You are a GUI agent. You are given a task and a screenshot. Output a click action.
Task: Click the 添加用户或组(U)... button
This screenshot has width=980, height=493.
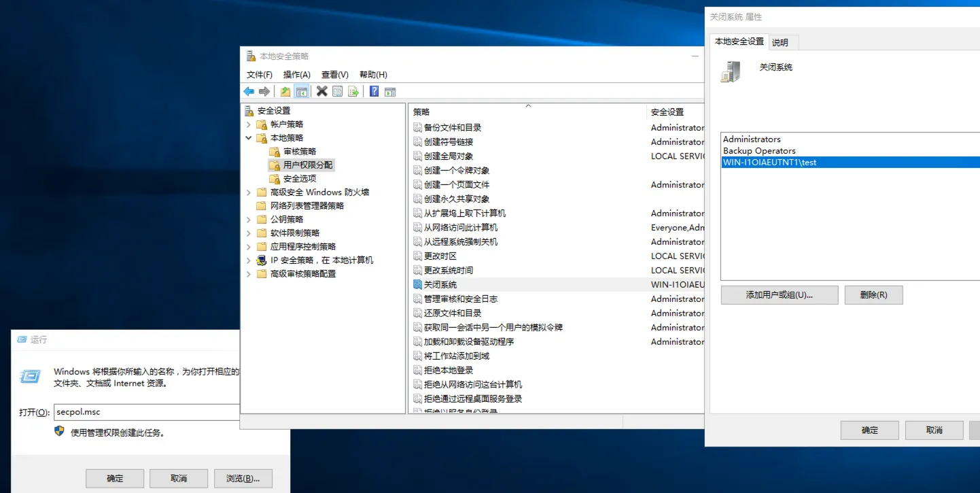point(779,295)
